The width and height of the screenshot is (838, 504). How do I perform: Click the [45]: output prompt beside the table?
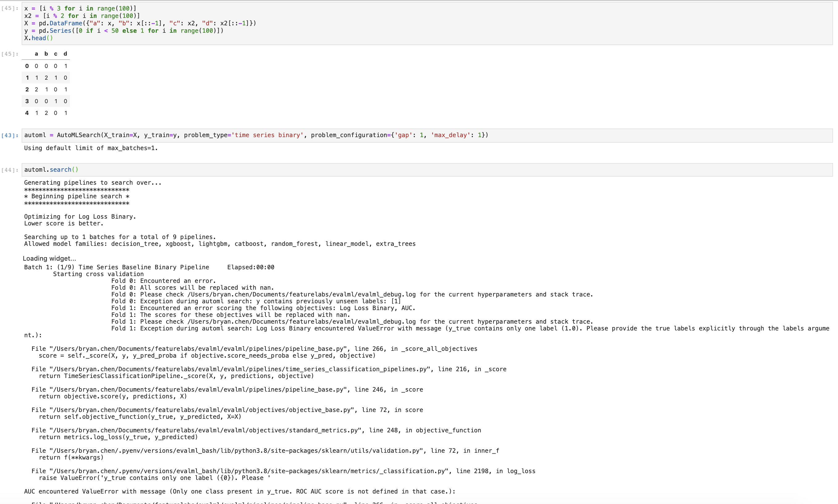(x=10, y=54)
